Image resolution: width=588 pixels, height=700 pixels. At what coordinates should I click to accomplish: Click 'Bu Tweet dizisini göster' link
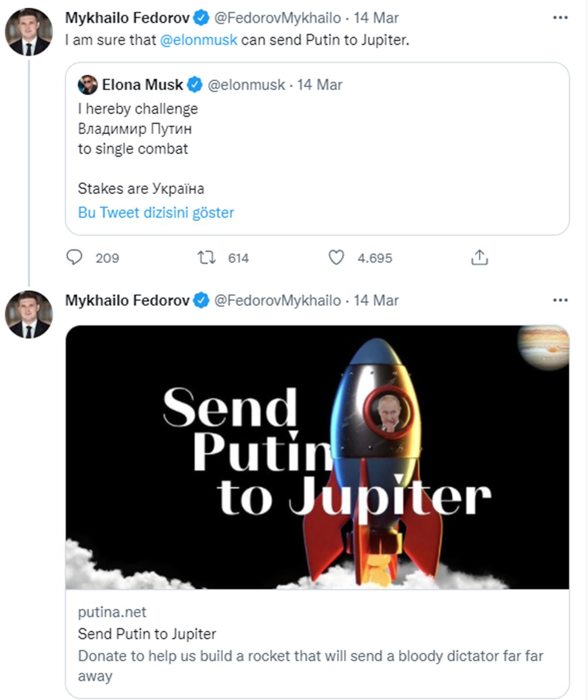coord(156,212)
